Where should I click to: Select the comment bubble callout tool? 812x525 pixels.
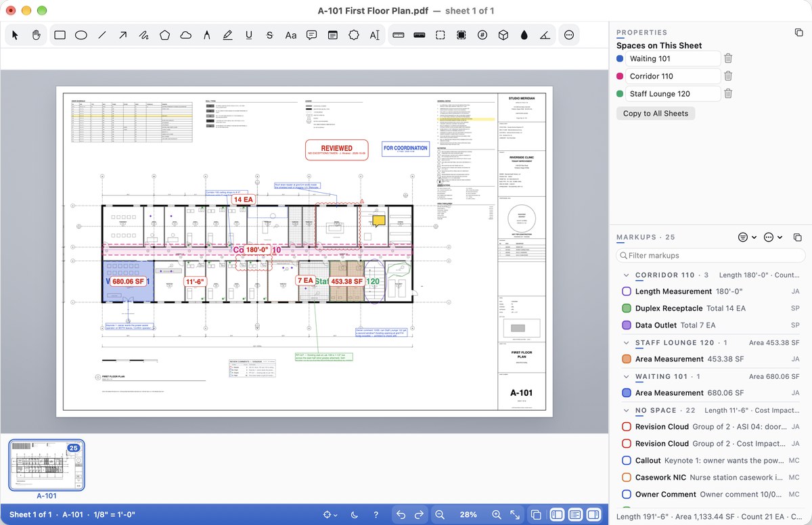(x=311, y=35)
